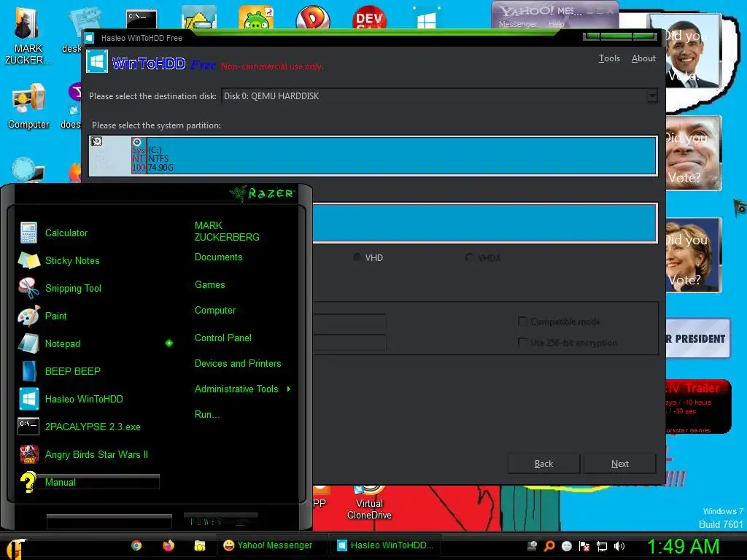
Task: Run the BEEP BEEP program
Action: point(72,371)
